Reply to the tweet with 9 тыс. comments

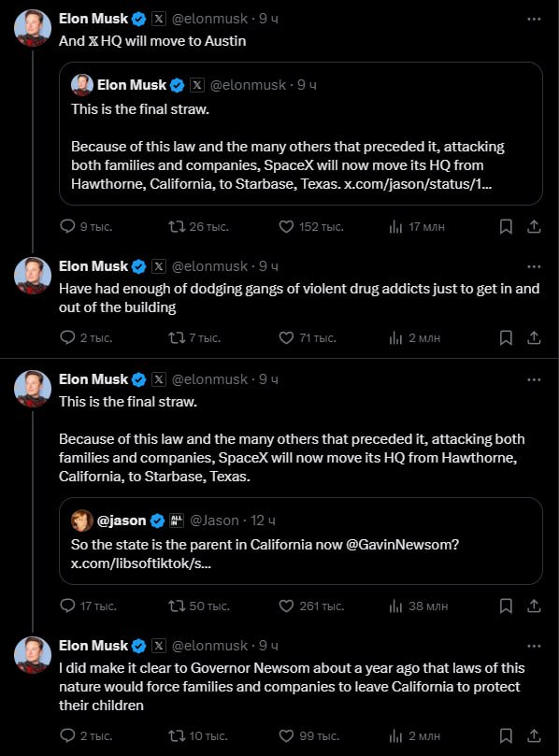pyautogui.click(x=67, y=226)
